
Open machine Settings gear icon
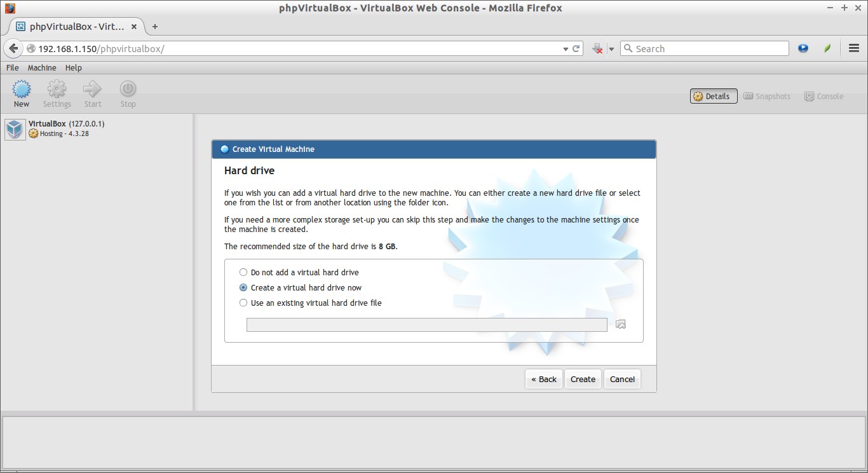click(57, 89)
